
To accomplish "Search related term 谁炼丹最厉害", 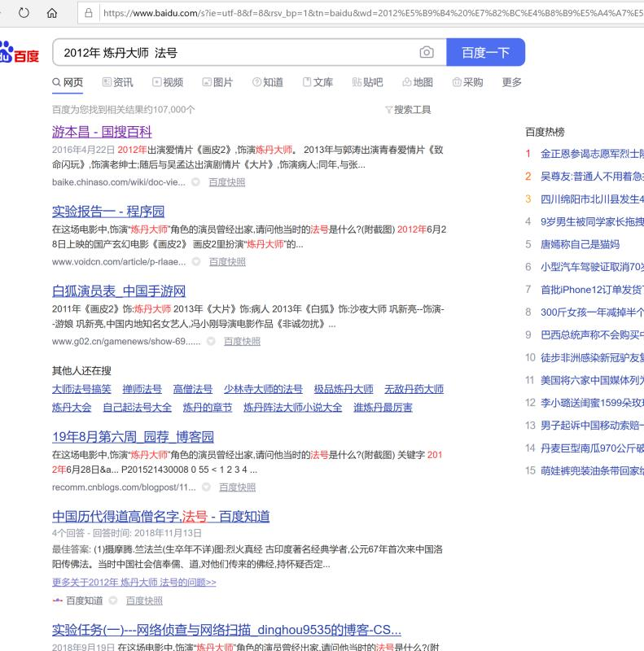I will coord(383,408).
